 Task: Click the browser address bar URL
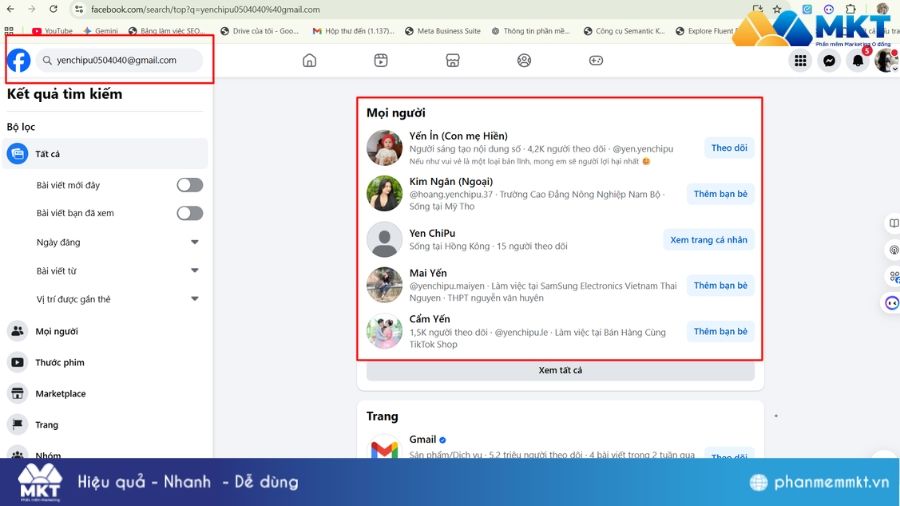(205, 9)
